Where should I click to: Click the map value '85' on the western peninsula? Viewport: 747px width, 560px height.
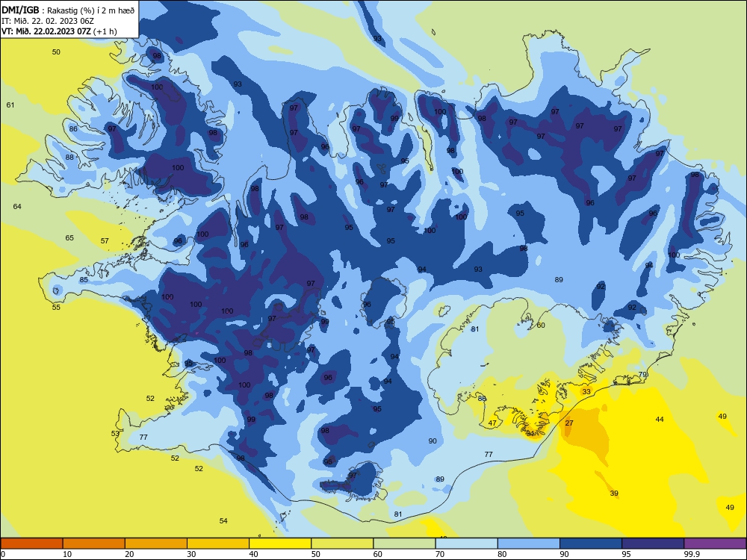[x=84, y=279]
